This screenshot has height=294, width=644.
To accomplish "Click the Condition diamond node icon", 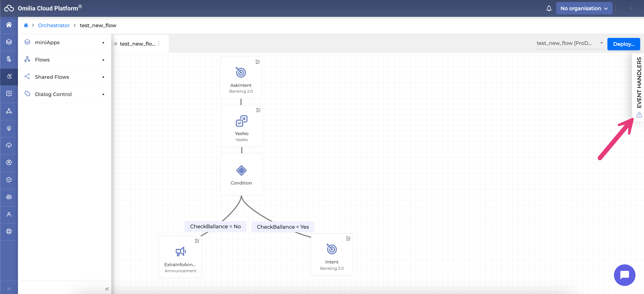I will click(241, 171).
